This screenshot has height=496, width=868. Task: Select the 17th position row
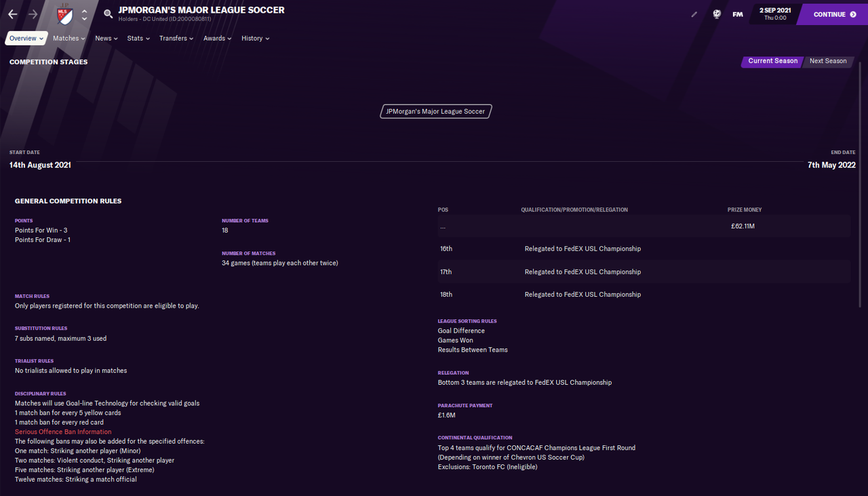(x=644, y=272)
